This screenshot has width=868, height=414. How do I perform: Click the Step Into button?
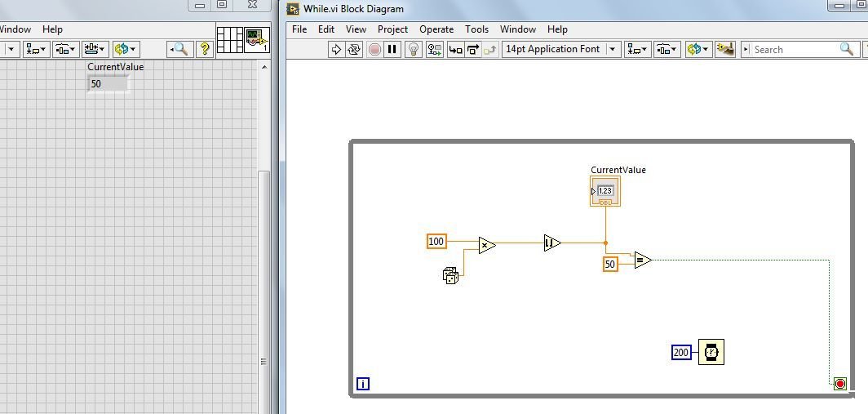[x=455, y=49]
